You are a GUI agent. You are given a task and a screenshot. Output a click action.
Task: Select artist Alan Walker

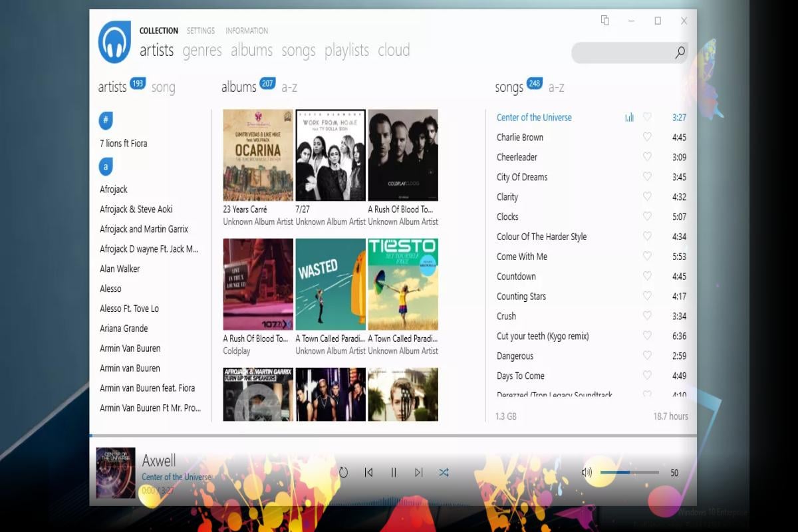pos(120,269)
